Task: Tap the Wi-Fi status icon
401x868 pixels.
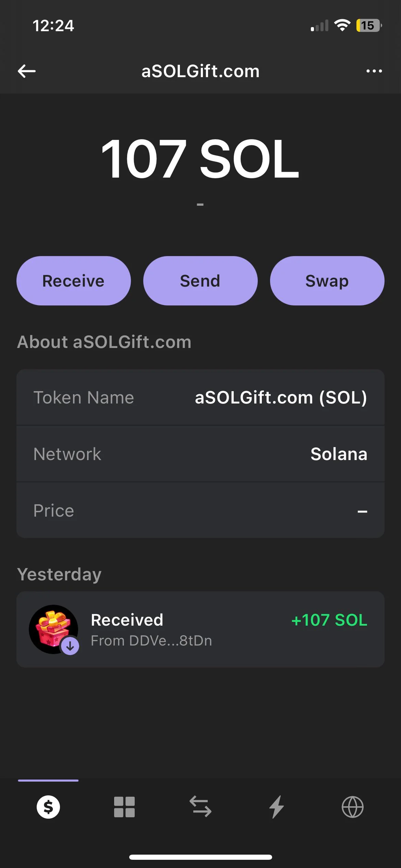Action: tap(342, 25)
